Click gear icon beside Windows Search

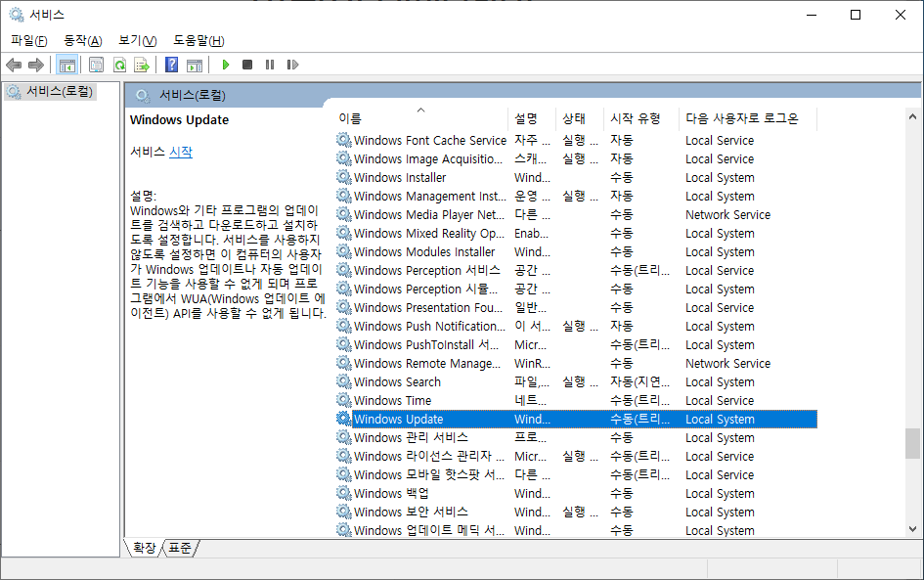tap(344, 381)
